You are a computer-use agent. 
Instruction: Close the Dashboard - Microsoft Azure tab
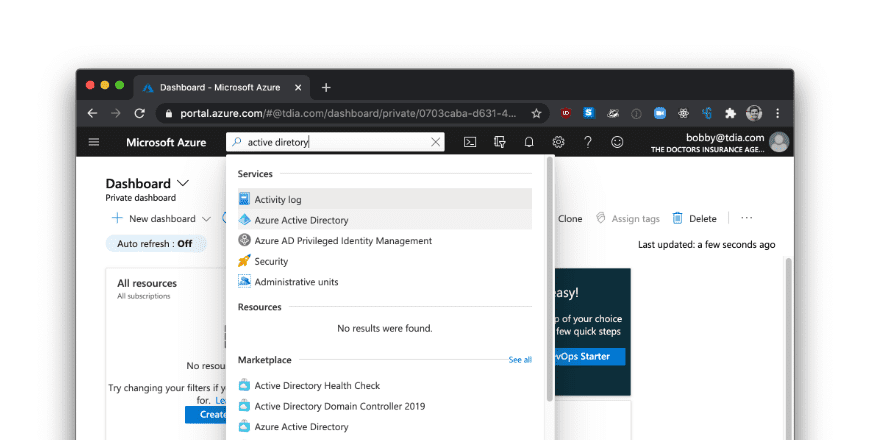298,87
